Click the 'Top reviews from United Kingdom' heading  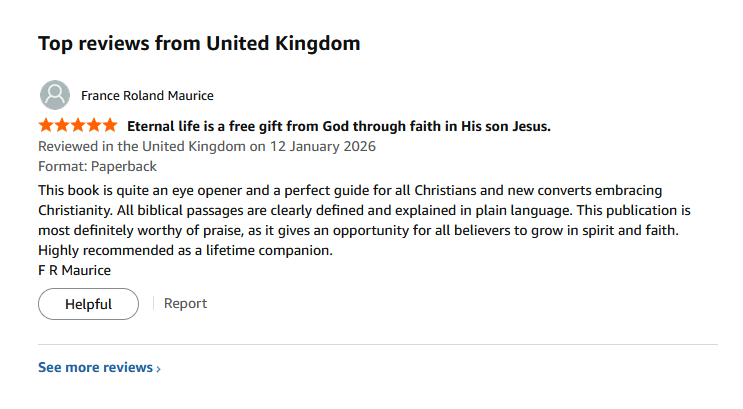click(199, 44)
